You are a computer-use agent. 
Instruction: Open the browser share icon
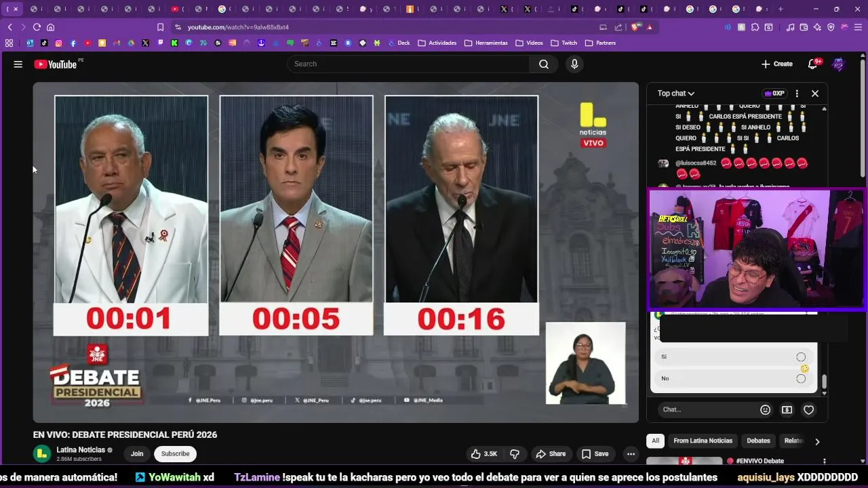click(x=618, y=27)
